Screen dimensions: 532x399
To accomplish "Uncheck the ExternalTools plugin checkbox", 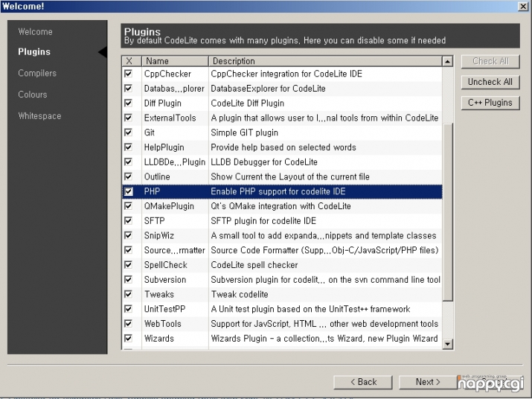I will (128, 118).
